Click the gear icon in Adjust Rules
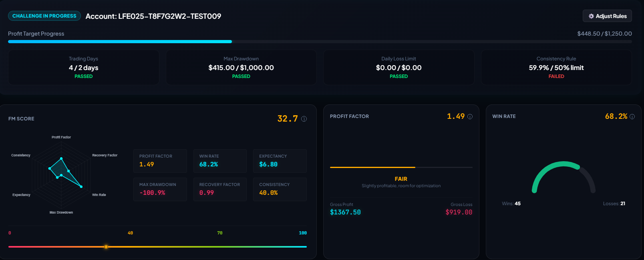Viewport: 644px width, 260px height. 591,16
